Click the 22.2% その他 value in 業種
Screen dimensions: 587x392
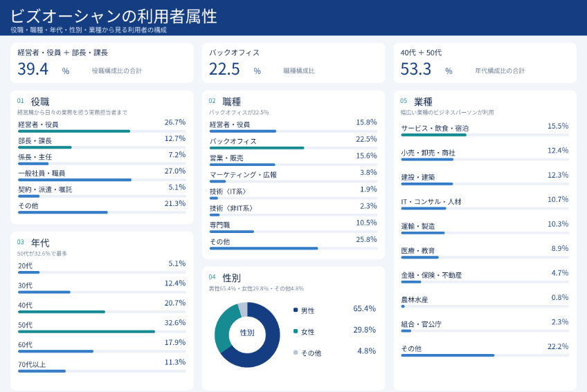coord(558,346)
